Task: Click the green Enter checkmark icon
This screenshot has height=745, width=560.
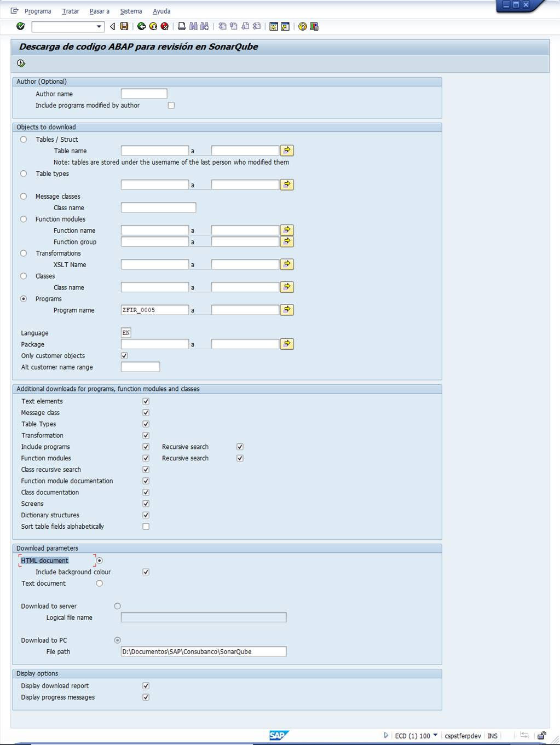Action: [21, 26]
